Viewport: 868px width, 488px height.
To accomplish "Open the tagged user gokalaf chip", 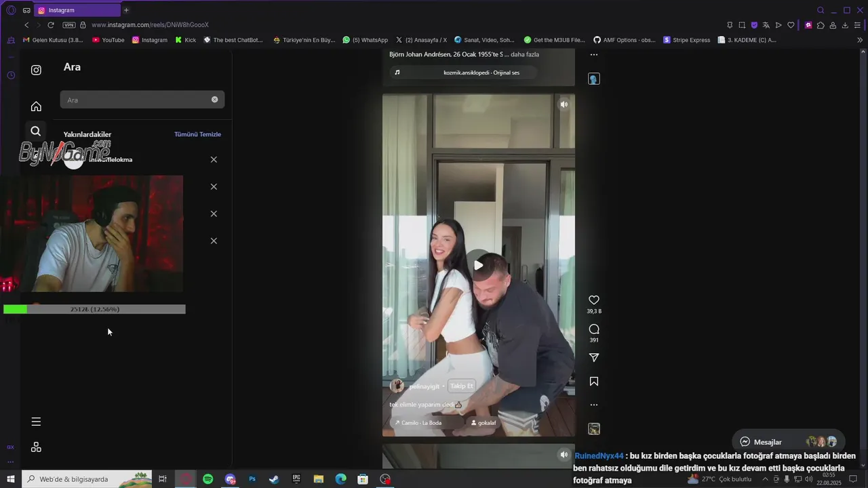I will coord(483,422).
